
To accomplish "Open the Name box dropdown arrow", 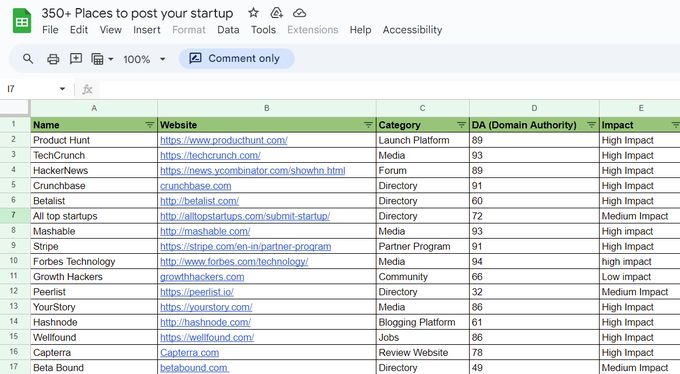I will point(62,89).
